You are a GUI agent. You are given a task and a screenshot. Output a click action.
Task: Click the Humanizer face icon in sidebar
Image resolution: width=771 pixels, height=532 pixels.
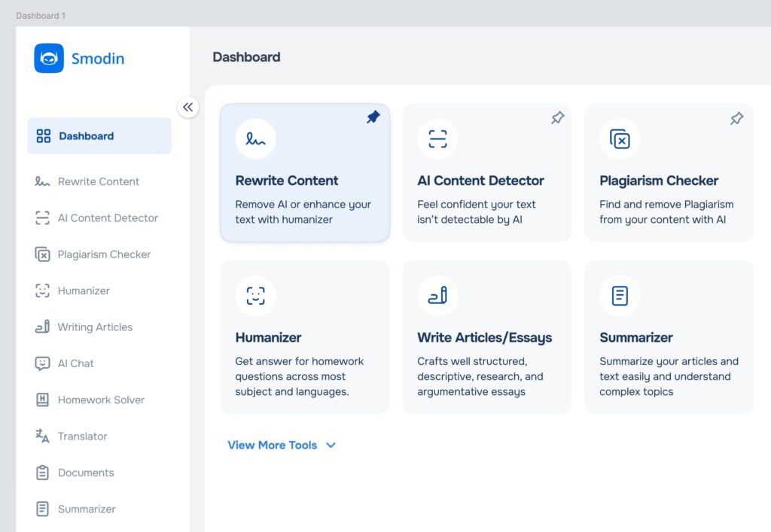[x=42, y=290]
